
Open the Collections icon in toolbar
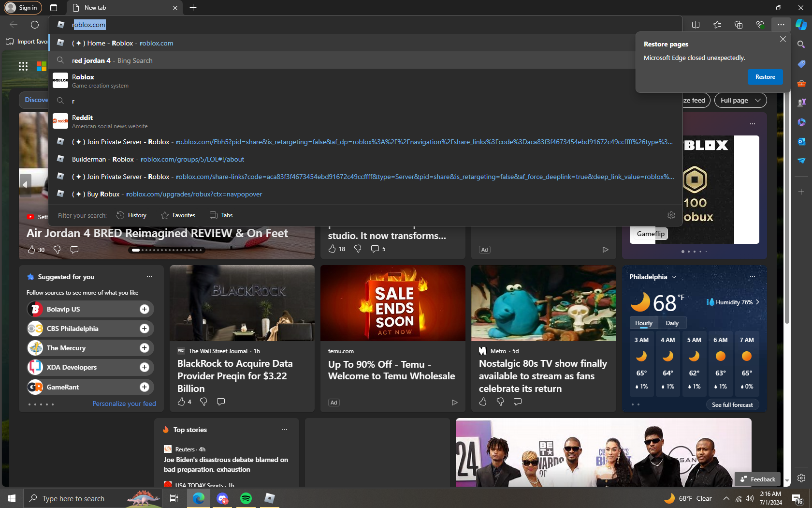[x=738, y=25]
